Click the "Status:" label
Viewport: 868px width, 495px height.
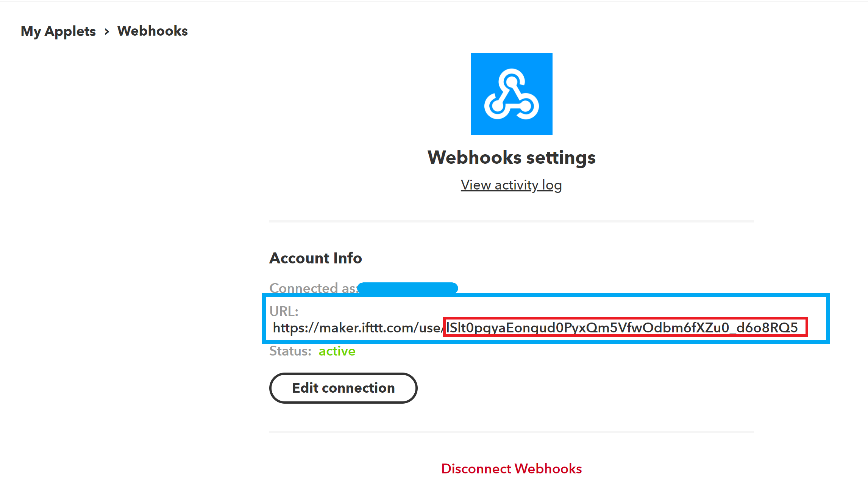click(x=290, y=351)
